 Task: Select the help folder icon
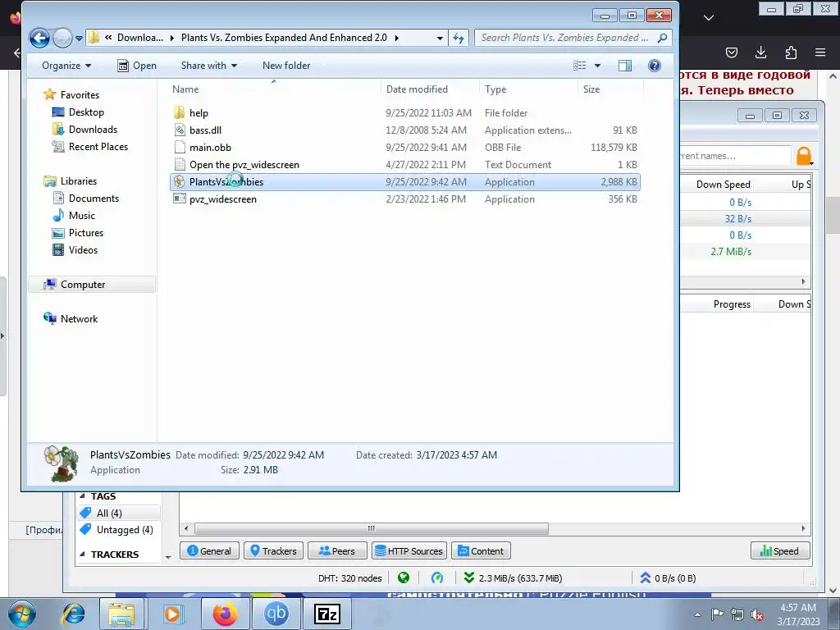pos(179,113)
